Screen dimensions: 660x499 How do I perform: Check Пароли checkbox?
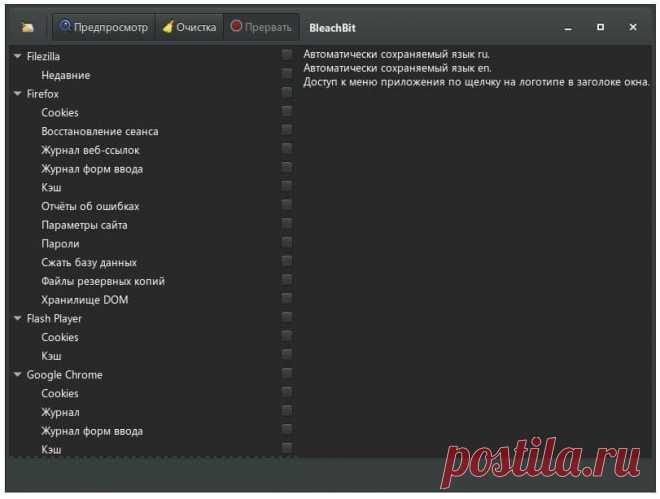coord(287,242)
